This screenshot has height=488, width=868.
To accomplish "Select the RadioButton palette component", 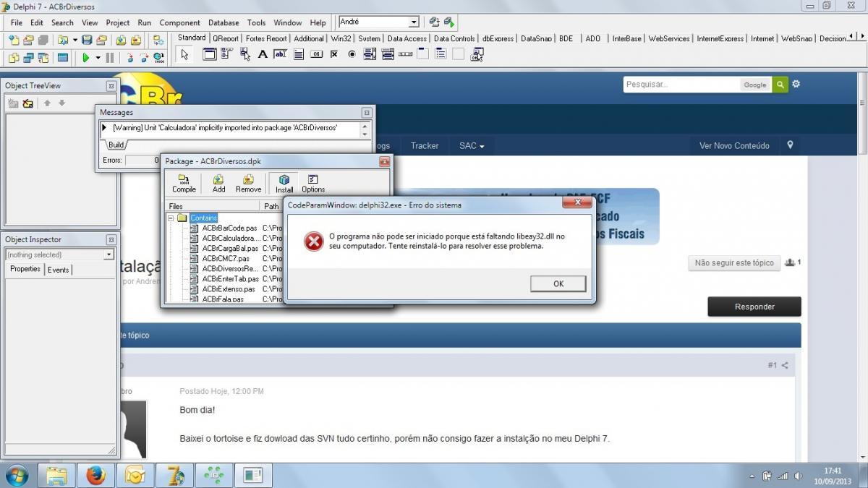I will [352, 54].
